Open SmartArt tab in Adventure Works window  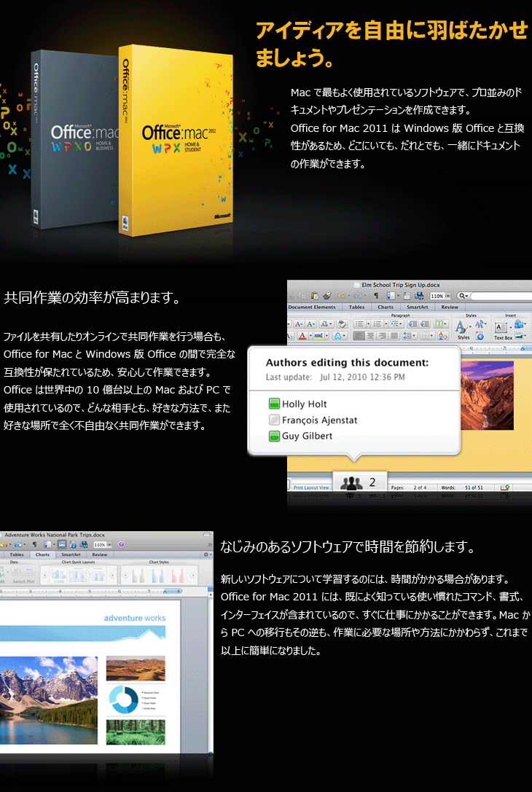tap(71, 554)
